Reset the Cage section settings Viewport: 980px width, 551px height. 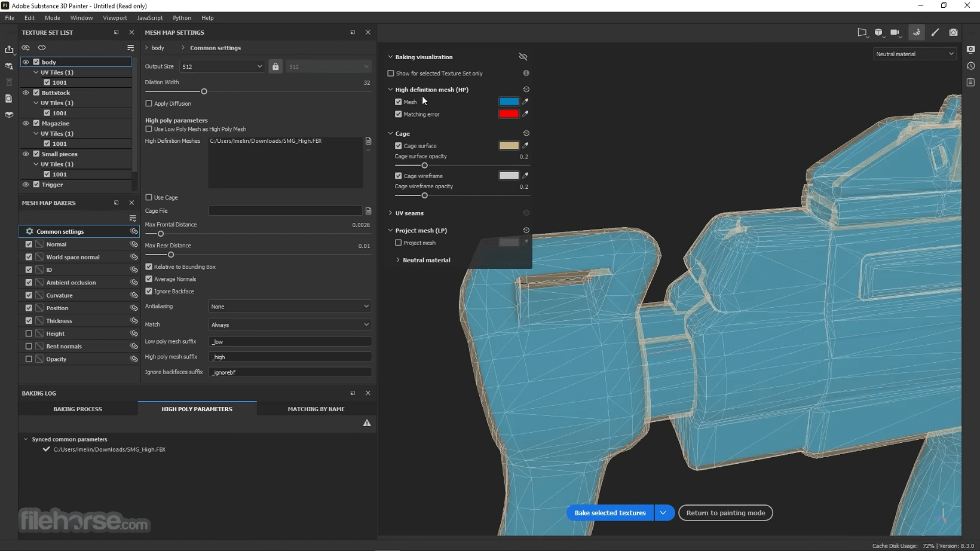[x=526, y=133]
